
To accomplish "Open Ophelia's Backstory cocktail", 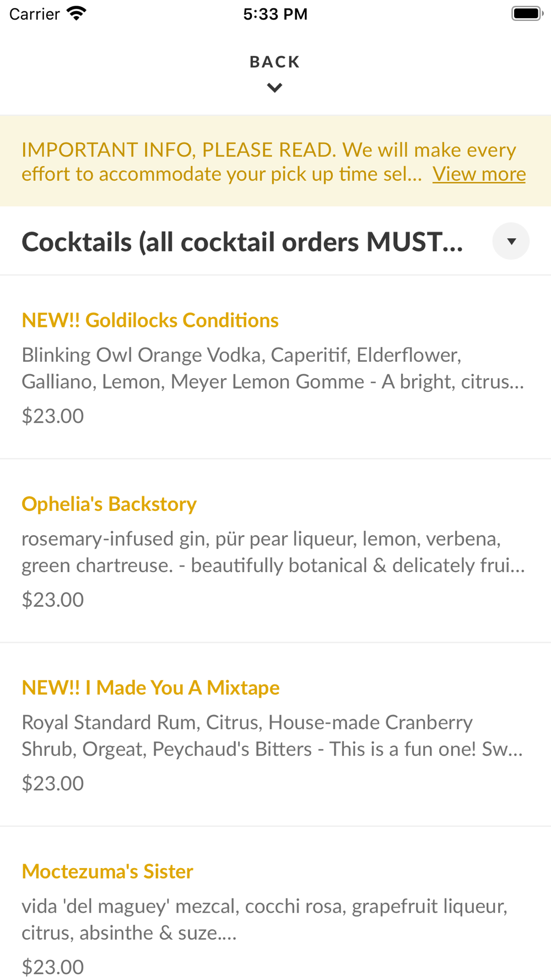I will point(109,504).
